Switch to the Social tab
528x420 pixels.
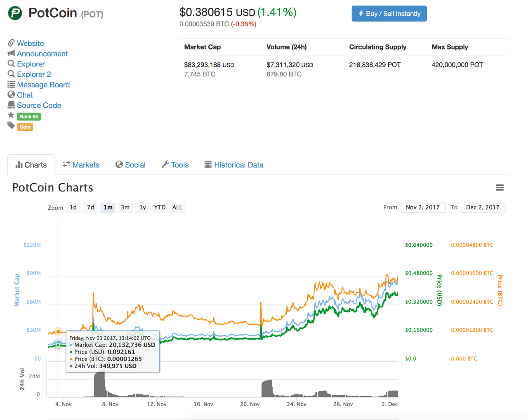pos(130,165)
